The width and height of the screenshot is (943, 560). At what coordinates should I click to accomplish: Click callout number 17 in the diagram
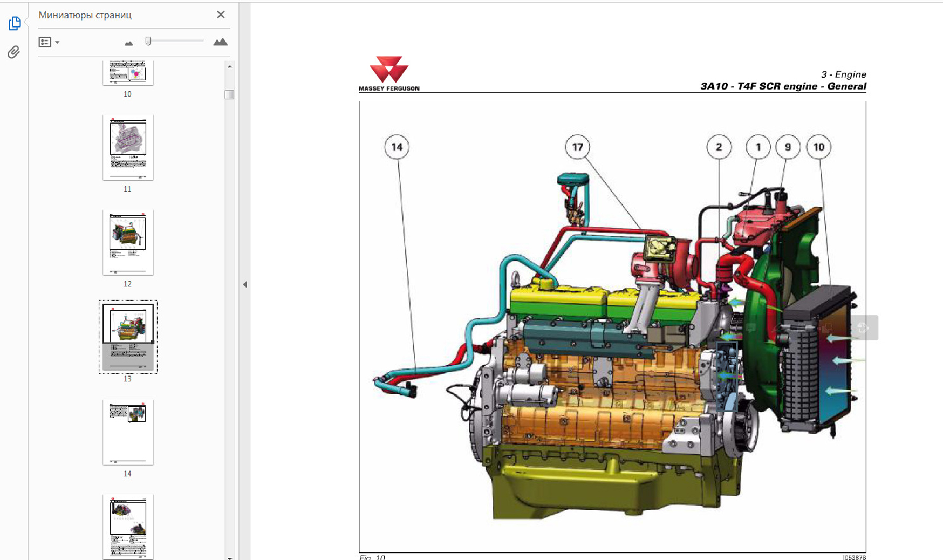click(x=577, y=147)
